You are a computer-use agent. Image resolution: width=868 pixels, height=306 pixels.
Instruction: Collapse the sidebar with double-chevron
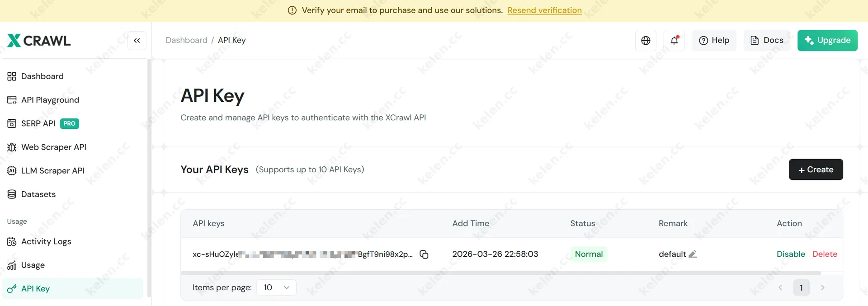click(x=137, y=40)
